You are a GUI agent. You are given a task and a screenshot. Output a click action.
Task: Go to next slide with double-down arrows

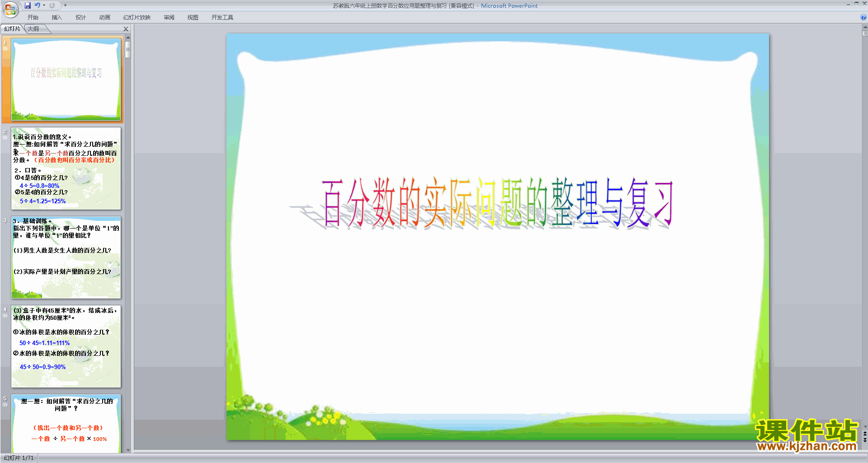(x=865, y=440)
